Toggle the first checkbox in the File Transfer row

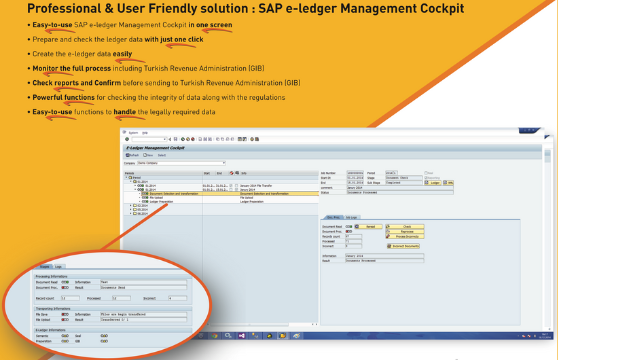(231, 186)
